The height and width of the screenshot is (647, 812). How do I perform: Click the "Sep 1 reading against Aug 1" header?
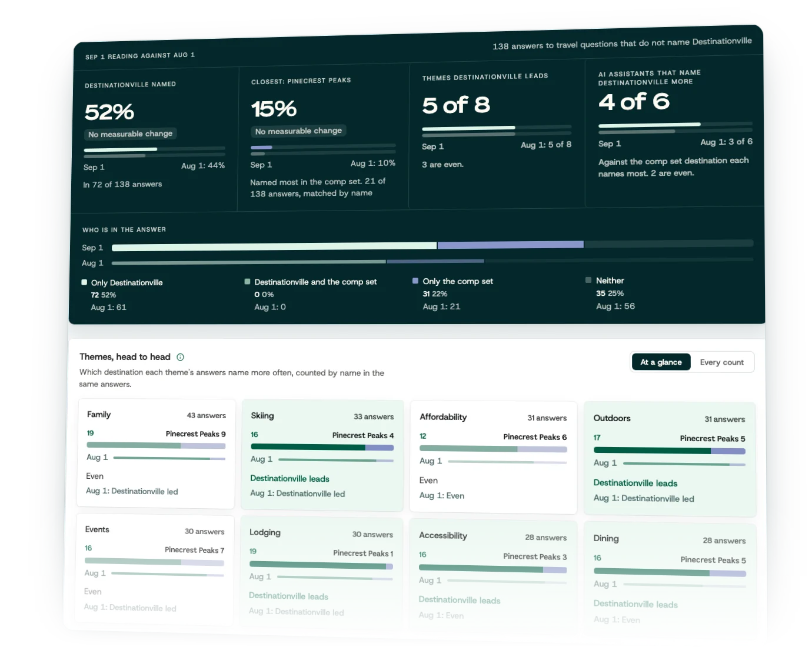click(140, 56)
